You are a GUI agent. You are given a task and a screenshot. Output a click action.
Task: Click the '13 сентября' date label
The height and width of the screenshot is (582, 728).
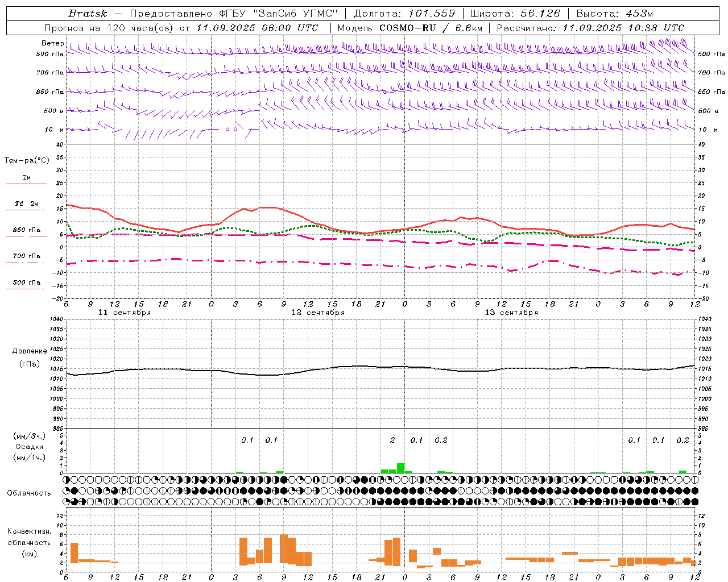coord(511,313)
